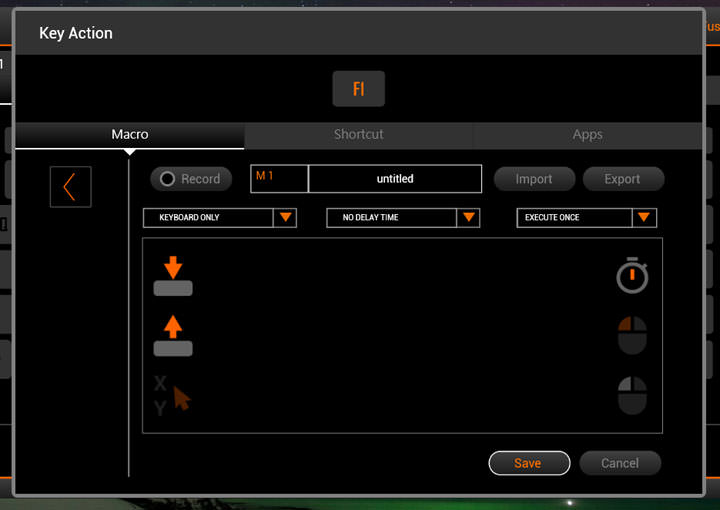
Task: Click the Import button
Action: point(534,179)
